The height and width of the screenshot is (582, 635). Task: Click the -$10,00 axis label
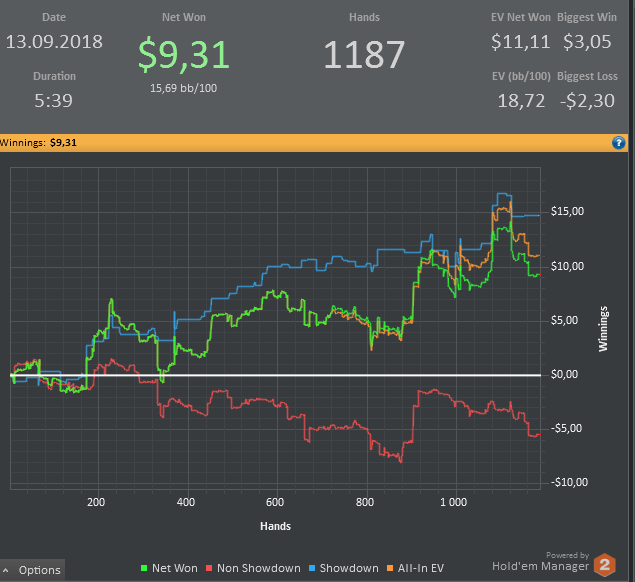pyautogui.click(x=569, y=482)
